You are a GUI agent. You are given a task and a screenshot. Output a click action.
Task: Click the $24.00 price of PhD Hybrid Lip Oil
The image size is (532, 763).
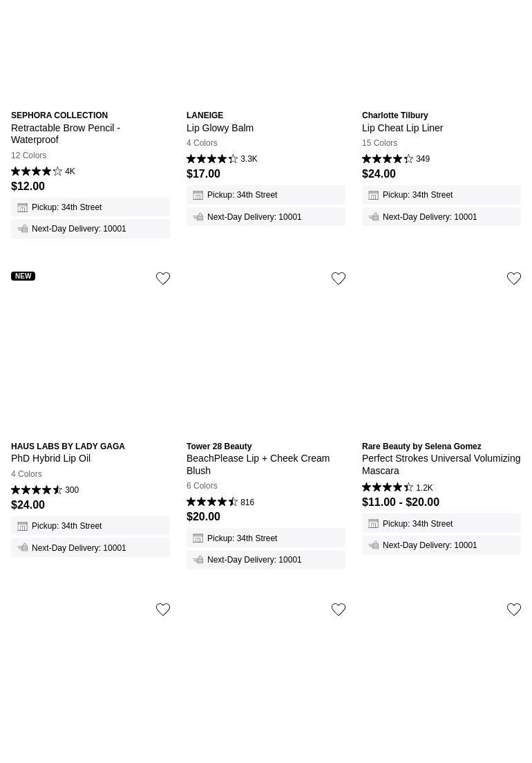coord(28,505)
